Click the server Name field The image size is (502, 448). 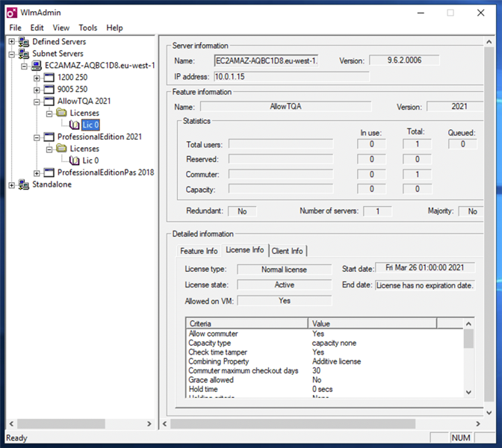click(266, 60)
